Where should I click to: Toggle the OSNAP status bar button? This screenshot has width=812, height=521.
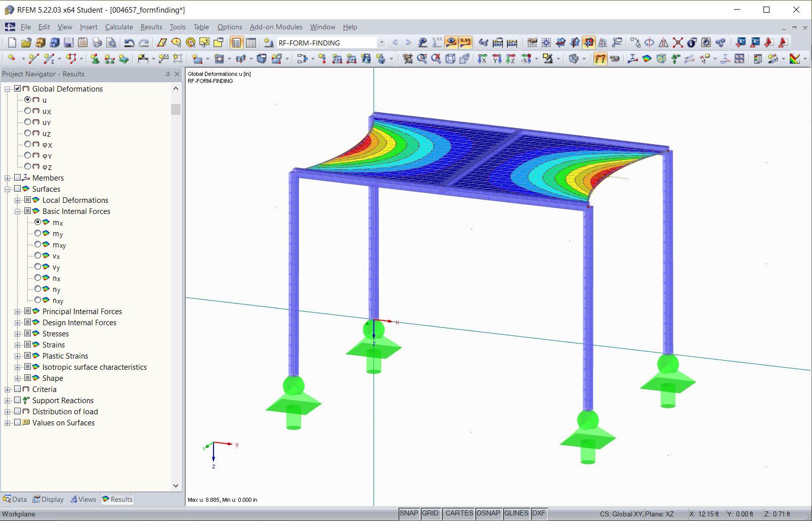(488, 513)
